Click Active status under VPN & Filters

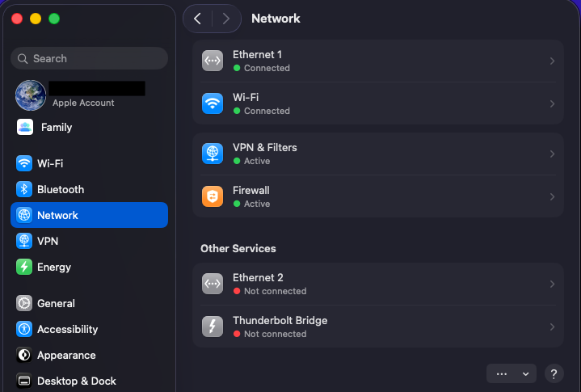tap(257, 161)
